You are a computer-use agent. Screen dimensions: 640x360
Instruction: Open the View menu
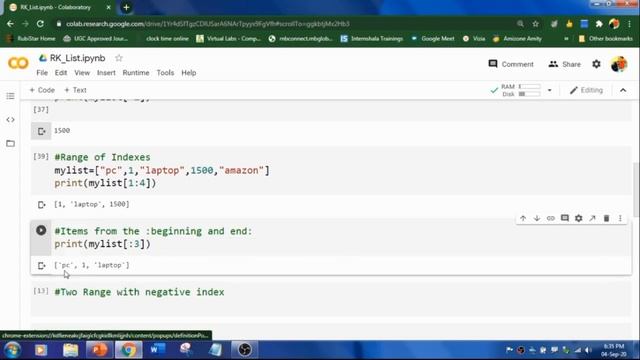coord(82,73)
